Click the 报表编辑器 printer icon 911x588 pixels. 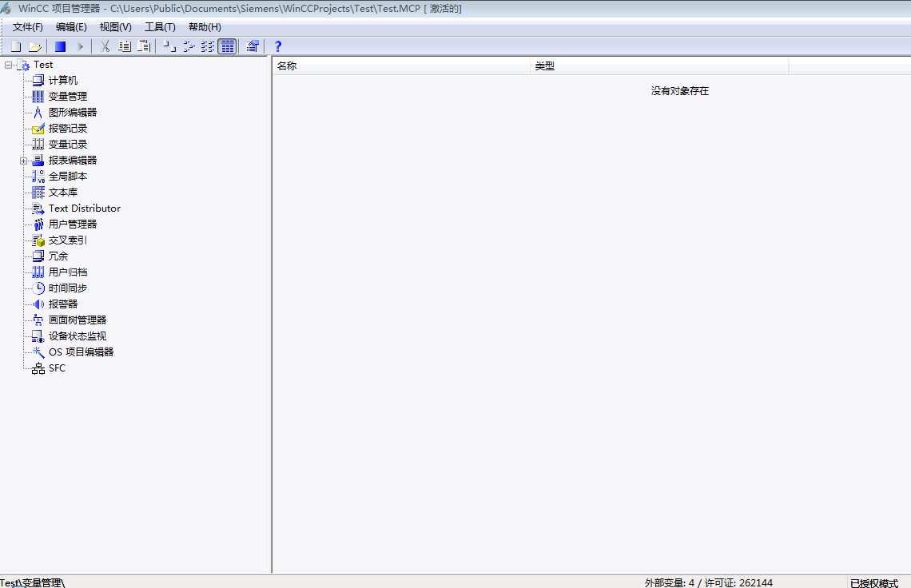38,161
